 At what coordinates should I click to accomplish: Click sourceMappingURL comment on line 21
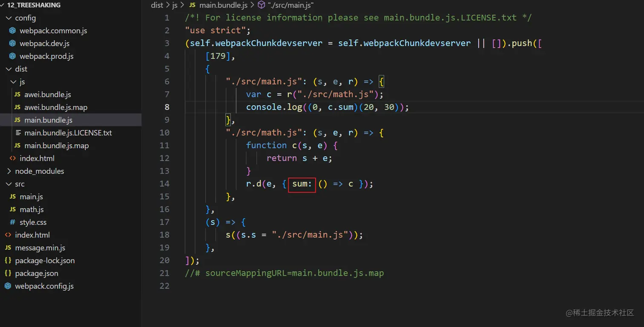[285, 273]
